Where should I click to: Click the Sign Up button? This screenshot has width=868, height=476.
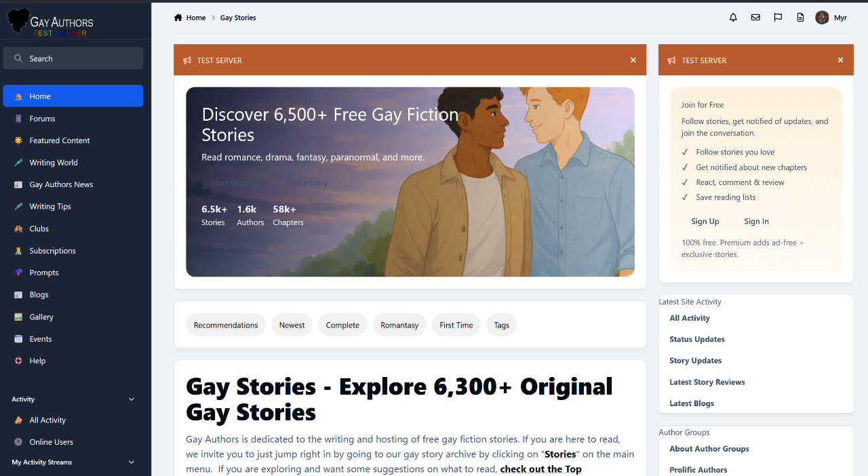coord(705,222)
